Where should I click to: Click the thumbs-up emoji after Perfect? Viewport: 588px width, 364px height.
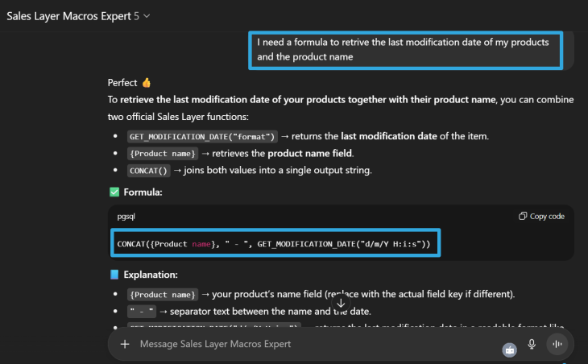coord(146,82)
